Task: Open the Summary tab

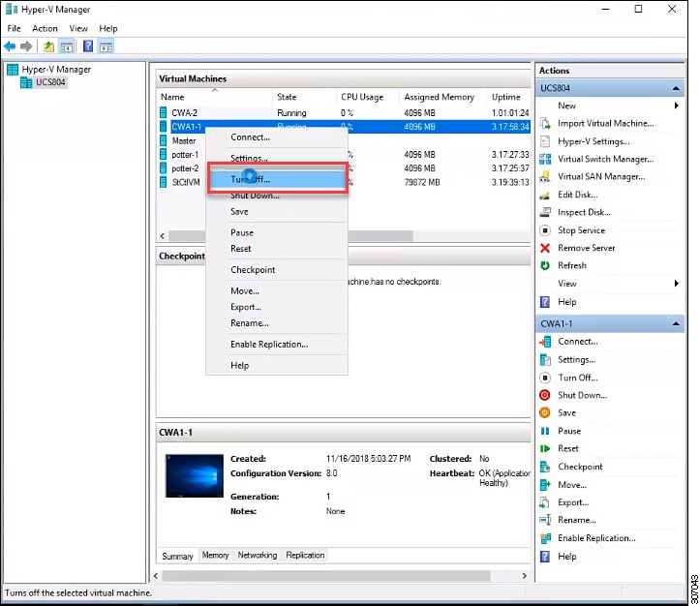Action: pyautogui.click(x=177, y=556)
